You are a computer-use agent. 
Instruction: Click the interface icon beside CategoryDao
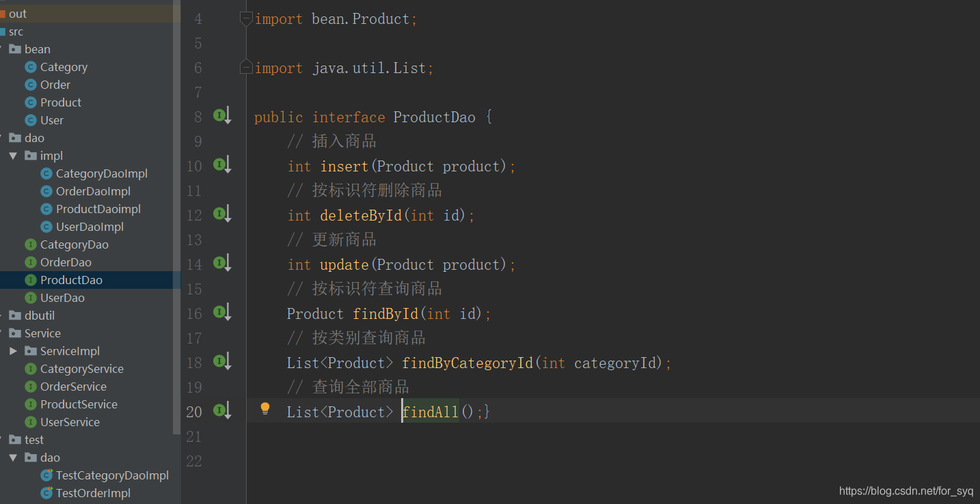point(30,244)
